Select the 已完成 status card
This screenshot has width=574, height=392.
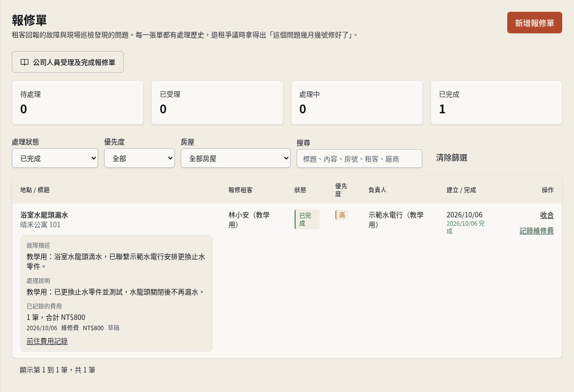(x=496, y=103)
